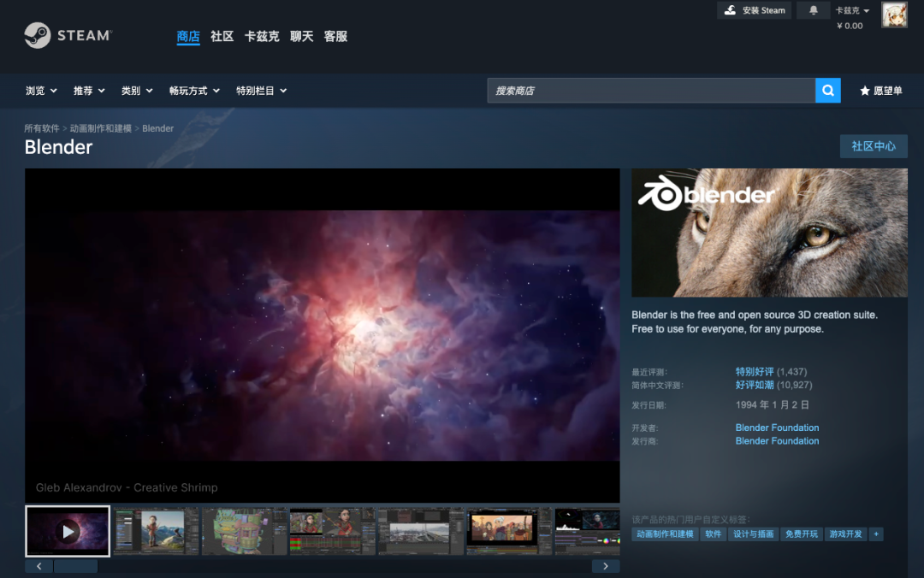The width and height of the screenshot is (924, 578).
Task: Open the 卡兹克 account dropdown
Action: coord(852,10)
